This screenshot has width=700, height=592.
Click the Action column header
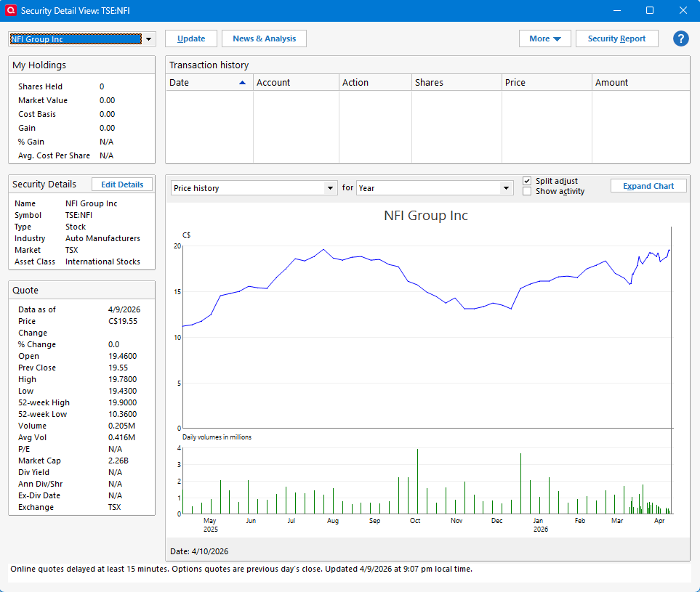pos(375,83)
